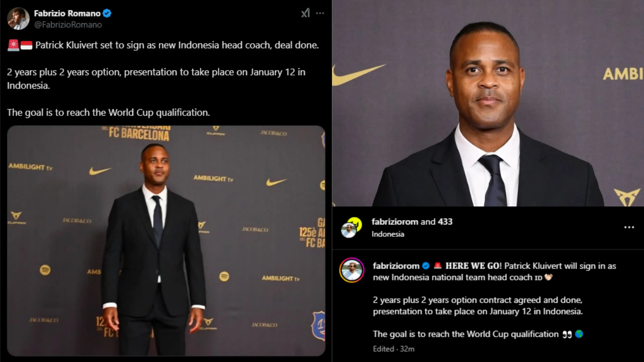The height and width of the screenshot is (362, 644).
Task: Click the Grok icon on the tweet
Action: (305, 13)
